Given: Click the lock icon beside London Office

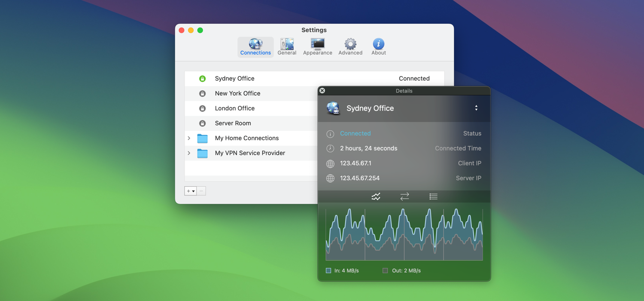Looking at the screenshot, I should 202,108.
